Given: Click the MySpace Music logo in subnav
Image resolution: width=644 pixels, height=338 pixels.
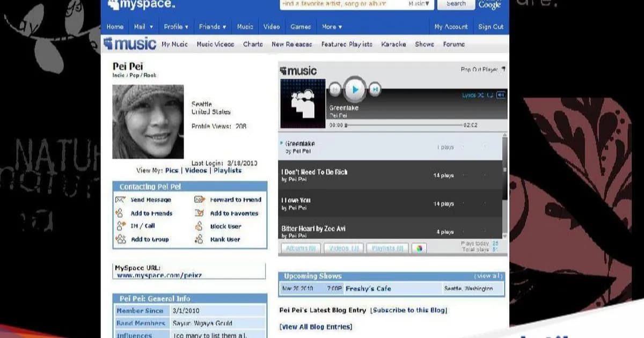Looking at the screenshot, I should [x=130, y=44].
